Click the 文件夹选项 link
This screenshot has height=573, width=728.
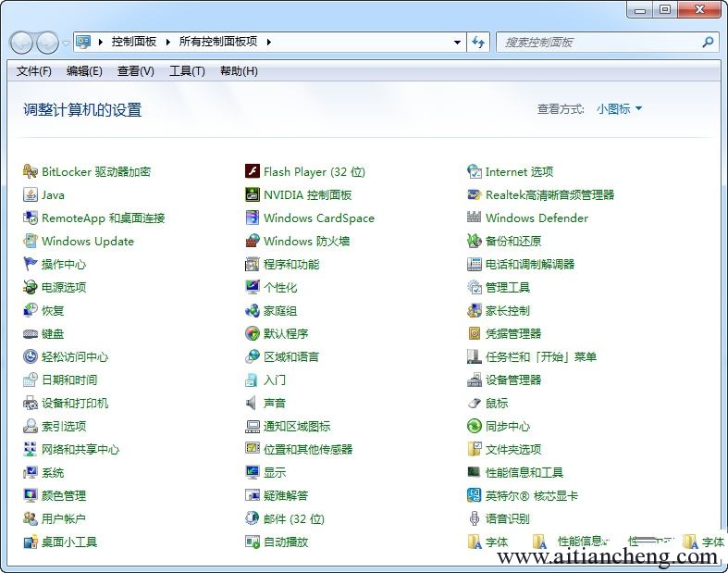(x=513, y=449)
